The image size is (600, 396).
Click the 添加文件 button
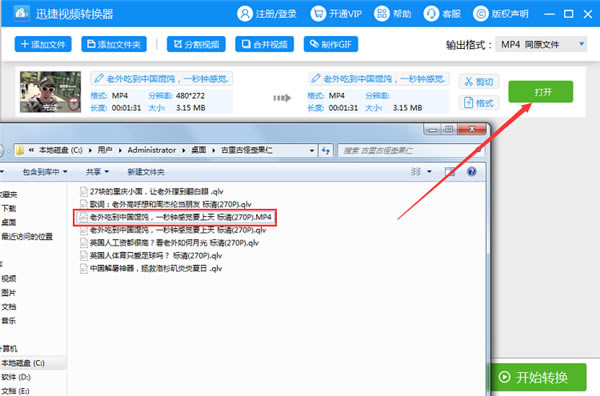(43, 44)
